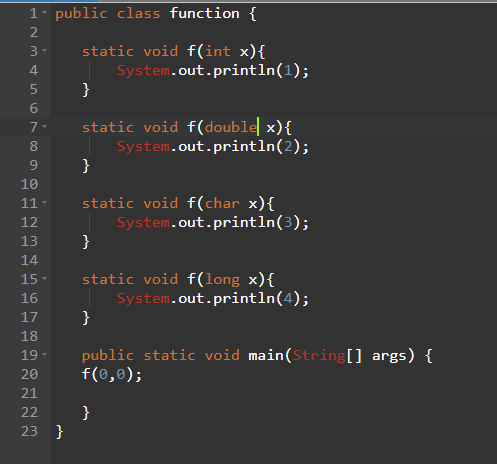
Task: Click the class name 'function' on line 1
Action: click(204, 14)
